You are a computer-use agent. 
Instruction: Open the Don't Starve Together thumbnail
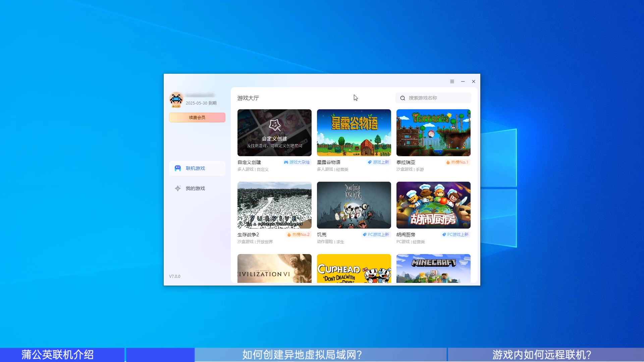click(354, 205)
